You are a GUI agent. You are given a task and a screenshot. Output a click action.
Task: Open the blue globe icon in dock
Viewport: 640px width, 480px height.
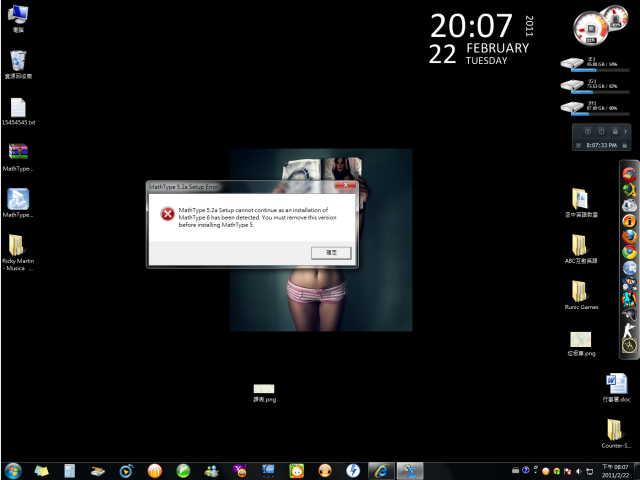point(629,268)
